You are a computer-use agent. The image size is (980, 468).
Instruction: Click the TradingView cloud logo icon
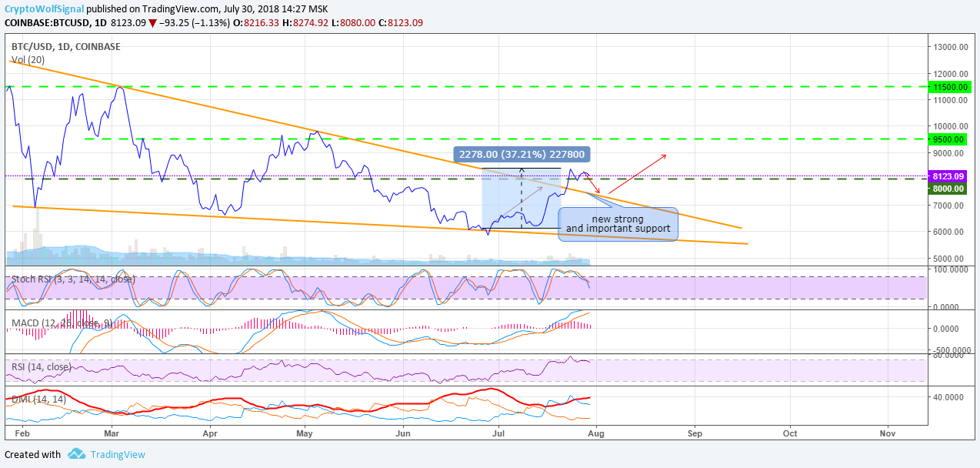[x=75, y=454]
